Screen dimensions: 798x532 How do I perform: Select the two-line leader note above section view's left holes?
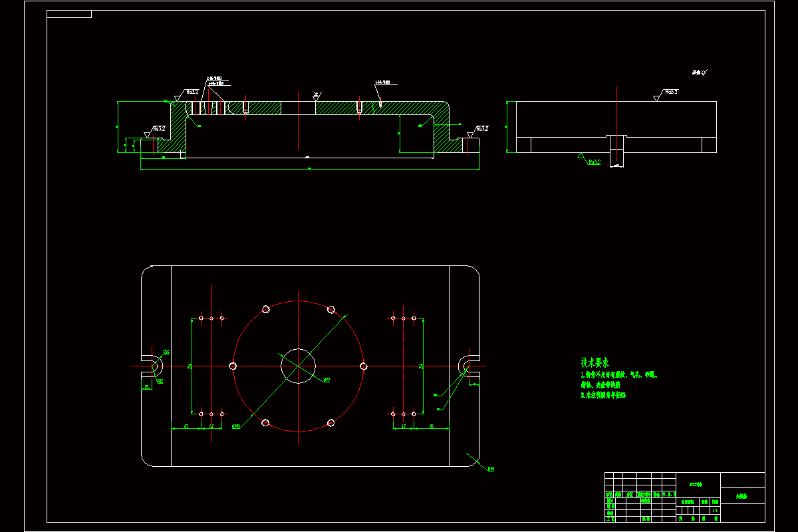tap(217, 81)
